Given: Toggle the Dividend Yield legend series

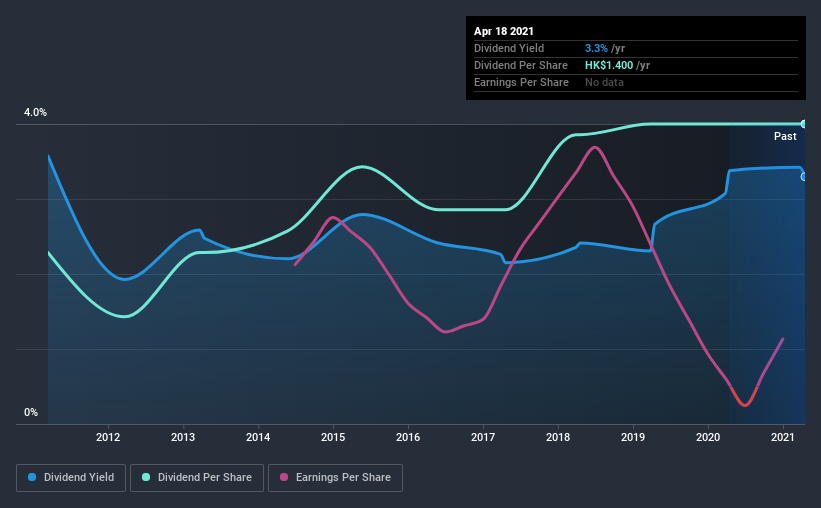Looking at the screenshot, I should click(x=71, y=478).
